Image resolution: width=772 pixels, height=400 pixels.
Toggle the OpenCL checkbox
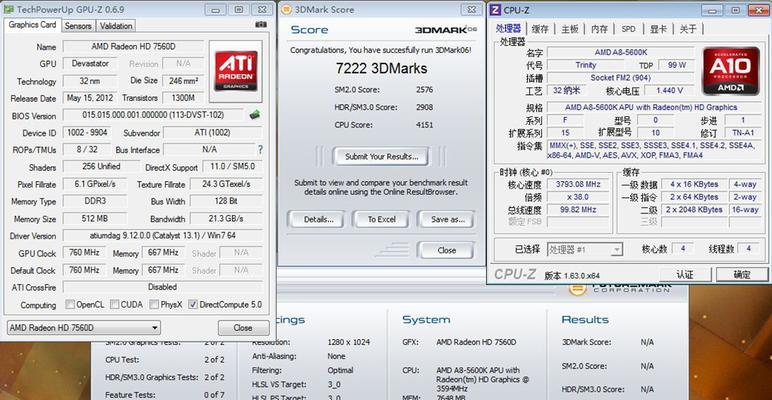click(x=70, y=304)
